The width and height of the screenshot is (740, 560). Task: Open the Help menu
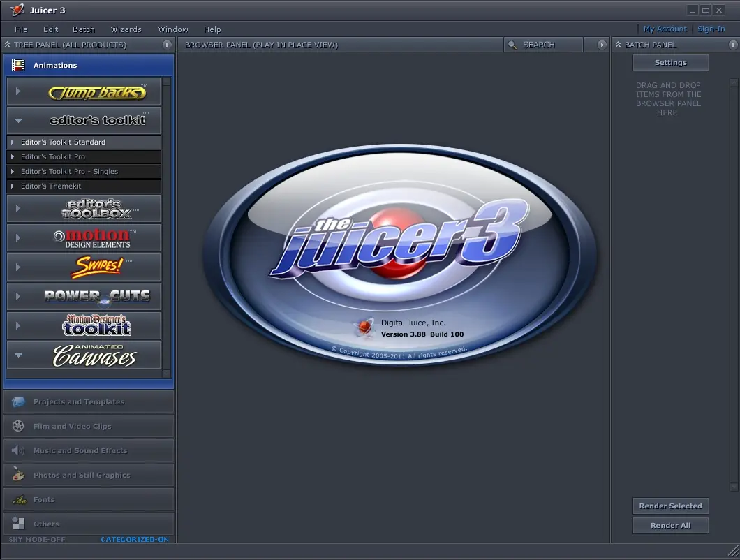(x=212, y=29)
